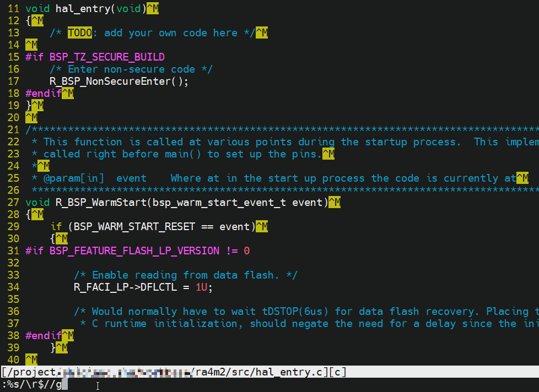Click the ^M marker on line 20
539x392 pixels.
coord(31,118)
